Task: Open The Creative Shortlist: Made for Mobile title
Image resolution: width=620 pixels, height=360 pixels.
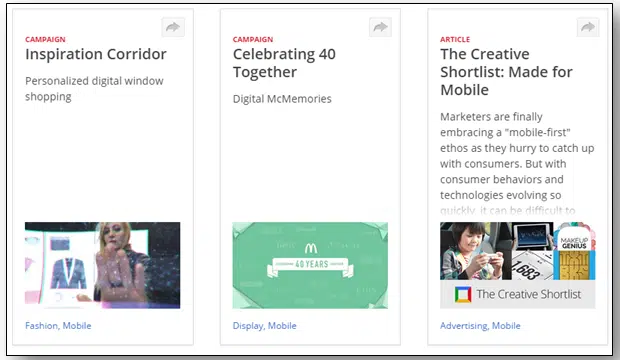Action: [506, 72]
